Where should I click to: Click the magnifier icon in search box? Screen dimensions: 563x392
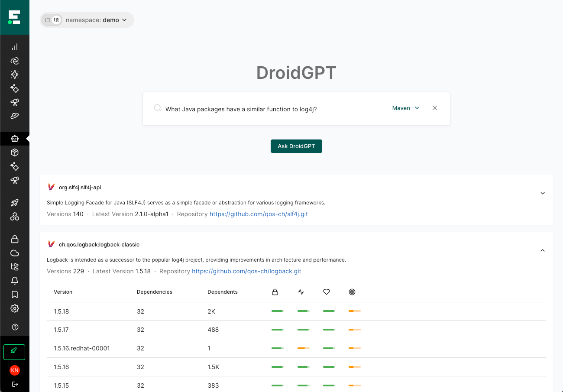(x=158, y=108)
